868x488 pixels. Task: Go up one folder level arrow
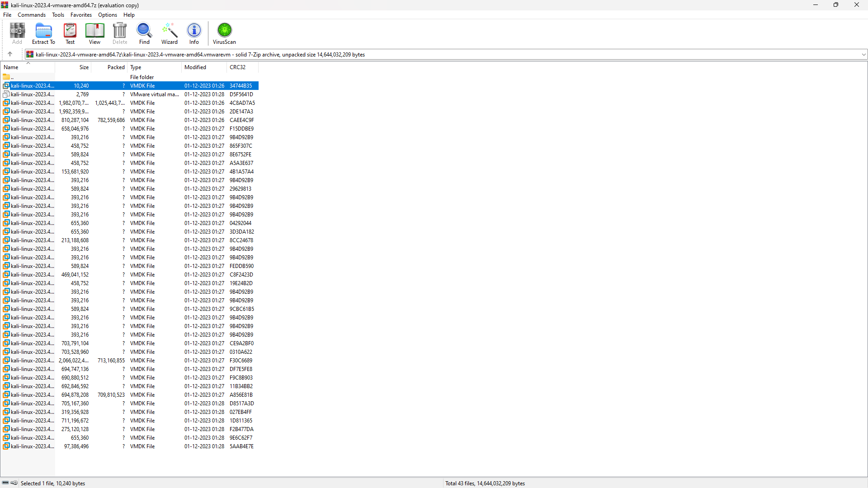coord(10,54)
